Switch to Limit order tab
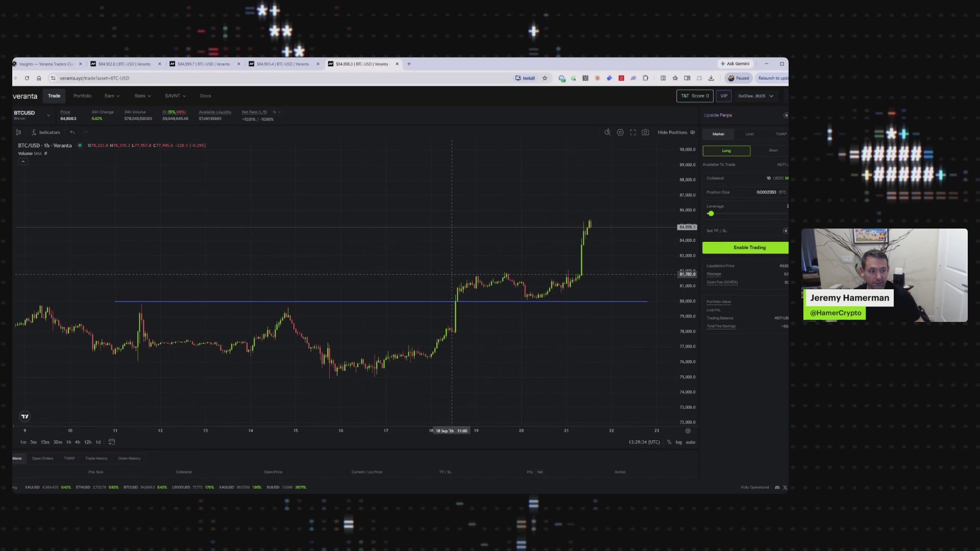Screen dimensions: 980x551 [x=749, y=134]
